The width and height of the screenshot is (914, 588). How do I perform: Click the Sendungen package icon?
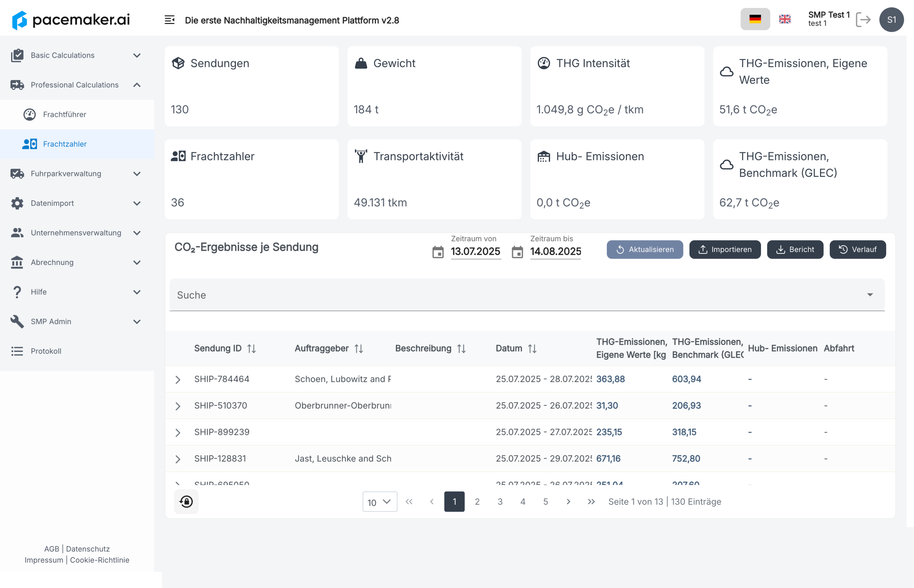[x=178, y=63]
